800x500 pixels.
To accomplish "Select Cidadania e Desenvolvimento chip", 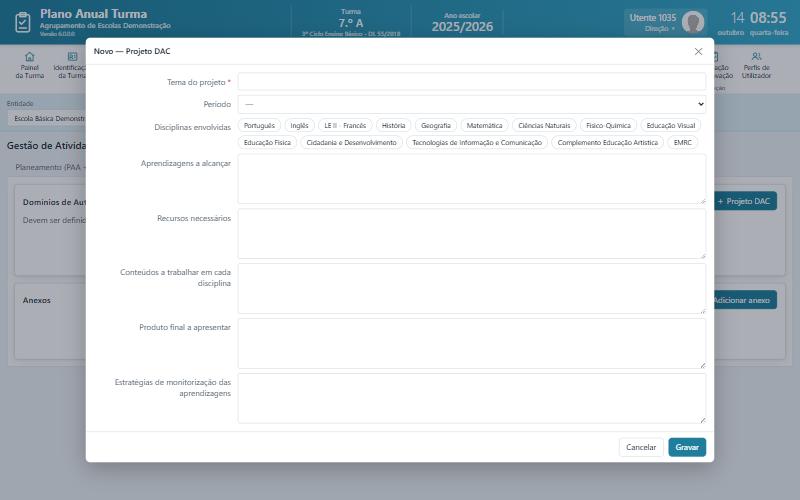I will pos(351,143).
